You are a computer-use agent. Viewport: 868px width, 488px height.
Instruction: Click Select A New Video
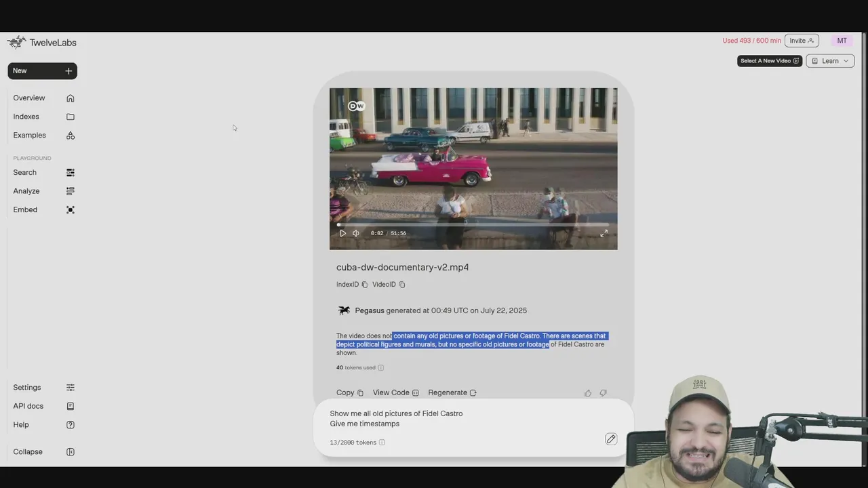tap(770, 61)
